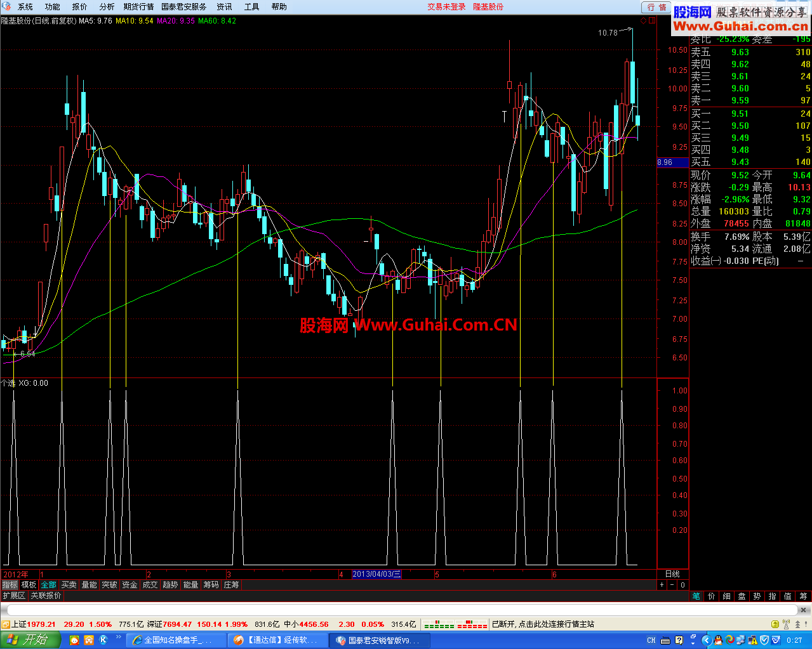Image resolution: width=812 pixels, height=649 pixels.
Task: Select the 全部 indicator tab
Action: pyautogui.click(x=49, y=584)
